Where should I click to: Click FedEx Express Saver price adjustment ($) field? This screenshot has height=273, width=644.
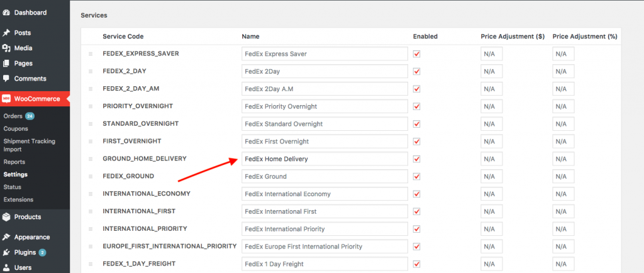pyautogui.click(x=492, y=53)
